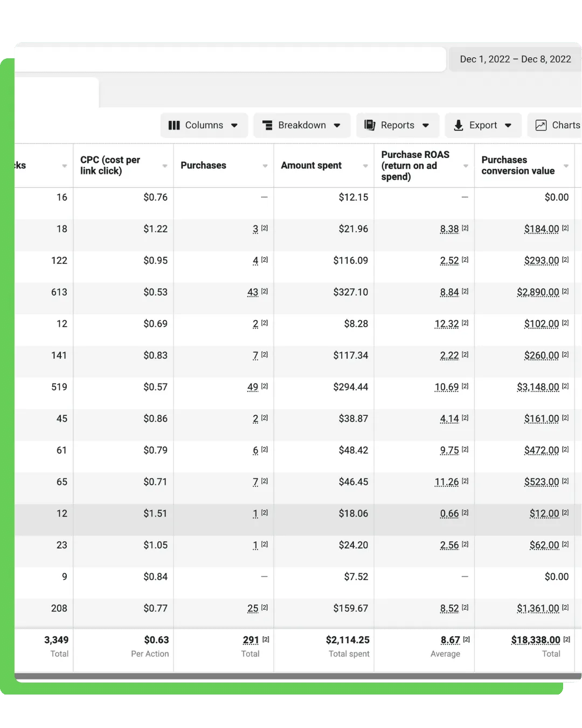Click the $1.51 CPC cell
582x728 pixels.
click(x=155, y=514)
